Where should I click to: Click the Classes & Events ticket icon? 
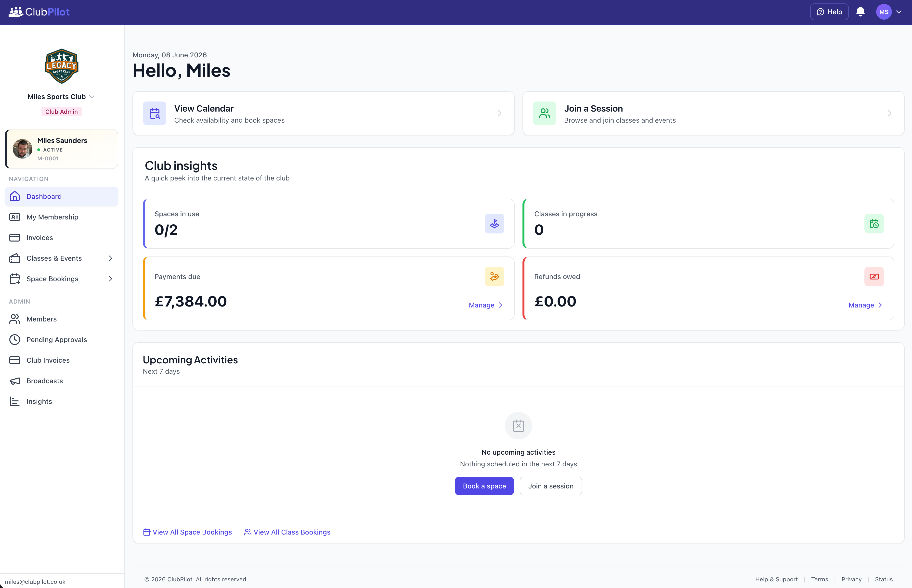14,258
